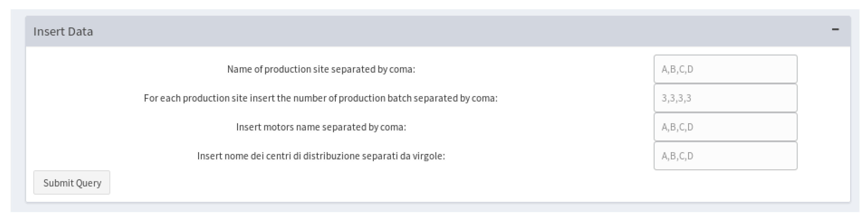Viewport: 868px width, 218px height.
Task: Click the minus icon in panel header
Action: pyautogui.click(x=835, y=29)
